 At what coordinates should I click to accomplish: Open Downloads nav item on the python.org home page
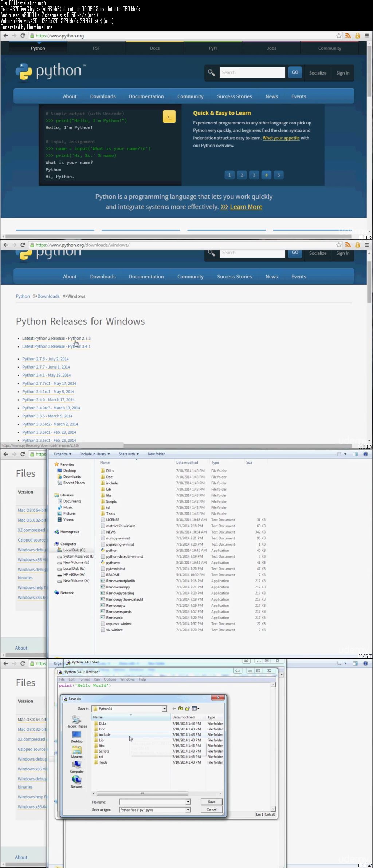point(103,96)
